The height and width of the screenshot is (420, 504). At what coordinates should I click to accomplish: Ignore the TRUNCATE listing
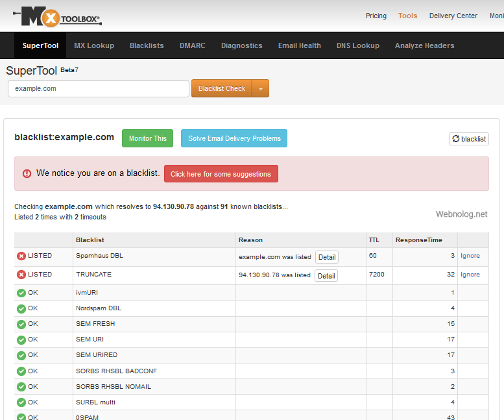470,275
